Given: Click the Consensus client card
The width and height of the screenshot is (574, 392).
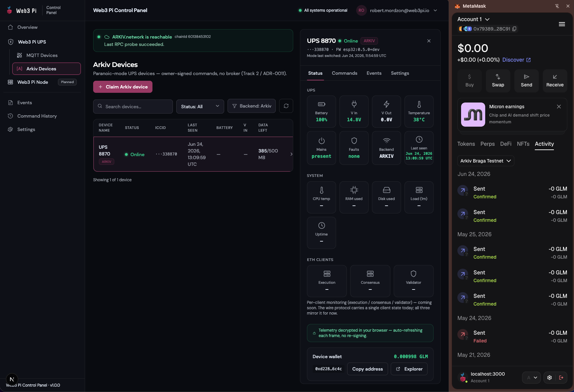Looking at the screenshot, I should tap(370, 281).
